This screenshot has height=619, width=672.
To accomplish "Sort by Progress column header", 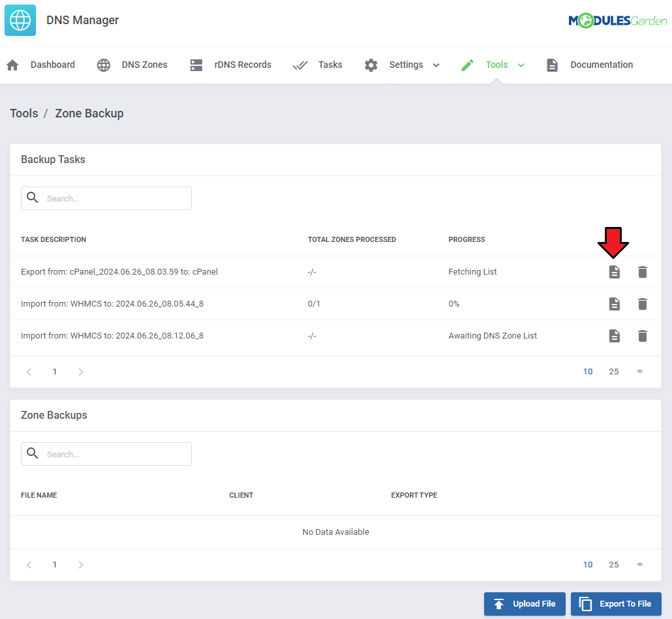I will tap(466, 239).
